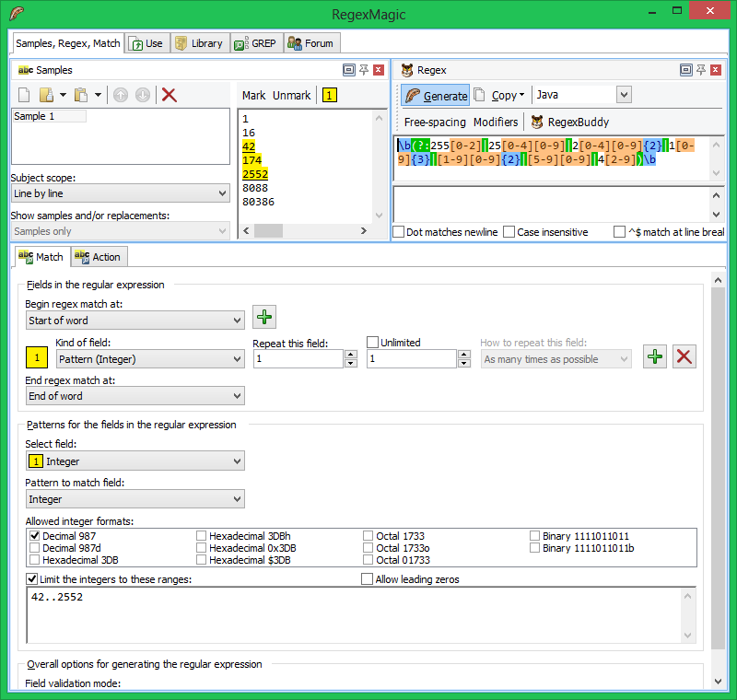
Task: Open the Paste sample dropdown arrow
Action: pyautogui.click(x=98, y=96)
